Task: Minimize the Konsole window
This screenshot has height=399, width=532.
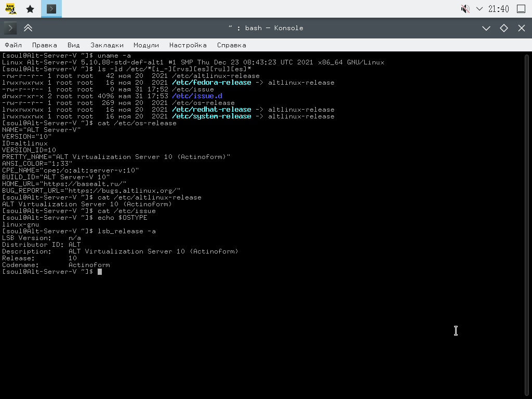Action: [486, 28]
